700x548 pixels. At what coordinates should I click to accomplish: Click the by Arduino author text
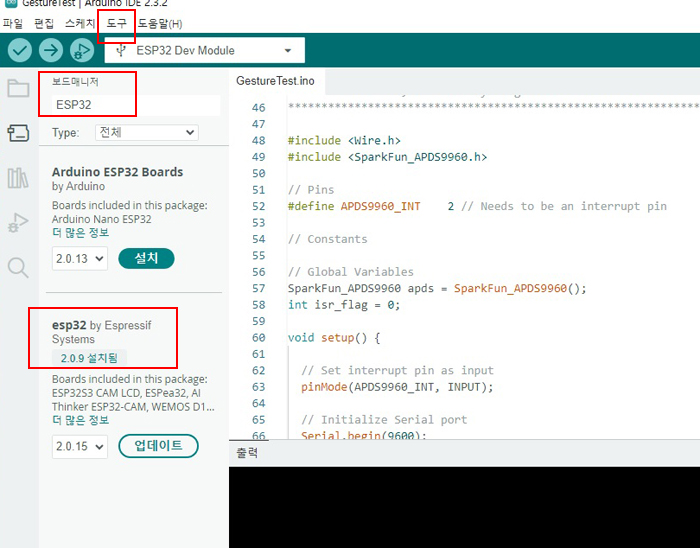pos(79,186)
